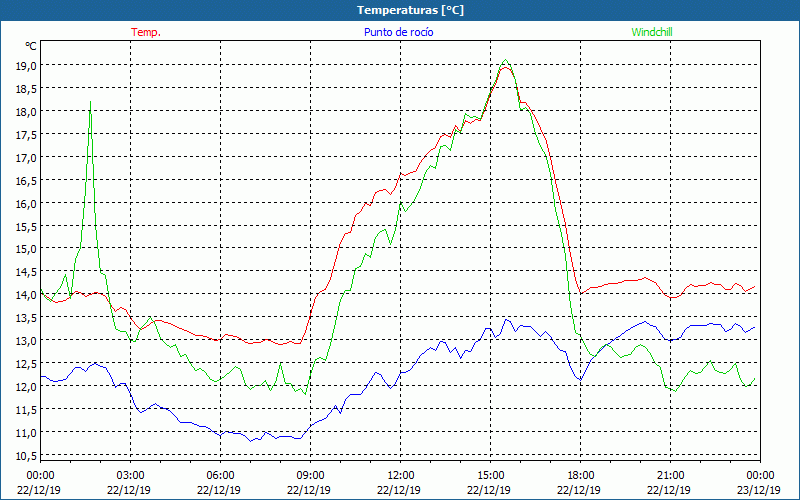Click the '14,5' y-axis value
The image size is (800, 500).
[26, 271]
